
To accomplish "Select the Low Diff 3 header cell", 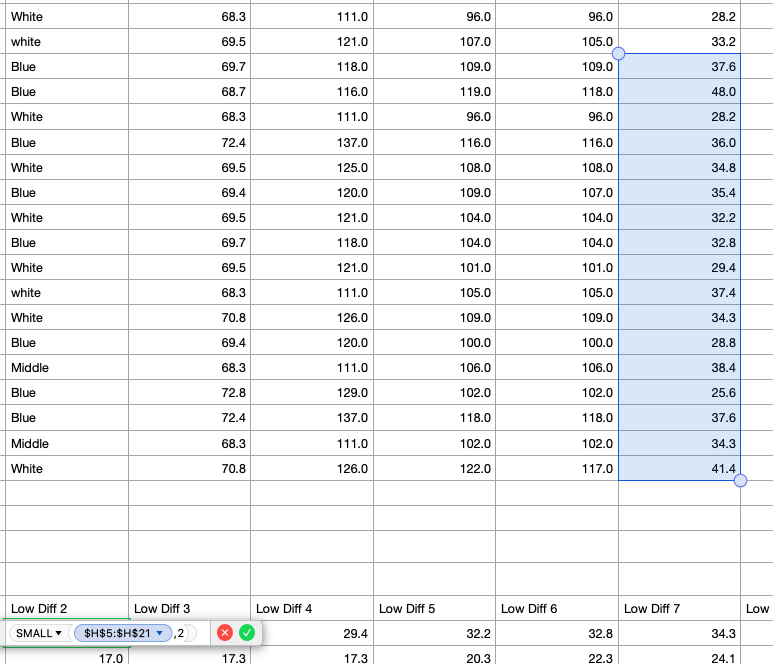I will click(x=189, y=609).
